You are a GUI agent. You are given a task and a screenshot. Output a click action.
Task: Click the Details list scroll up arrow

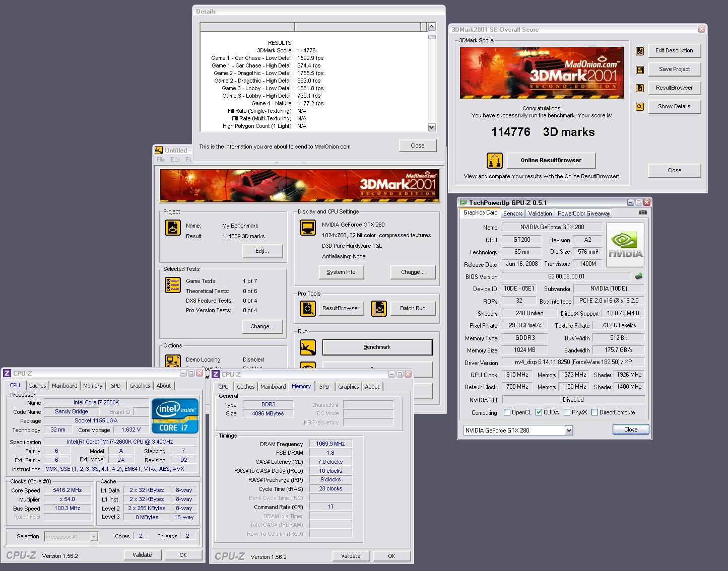tap(432, 27)
